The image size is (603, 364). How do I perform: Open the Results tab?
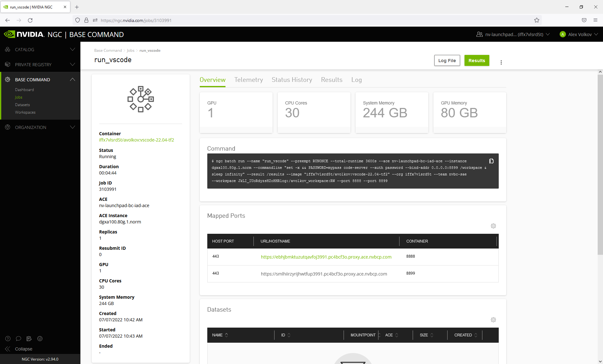[x=332, y=80]
